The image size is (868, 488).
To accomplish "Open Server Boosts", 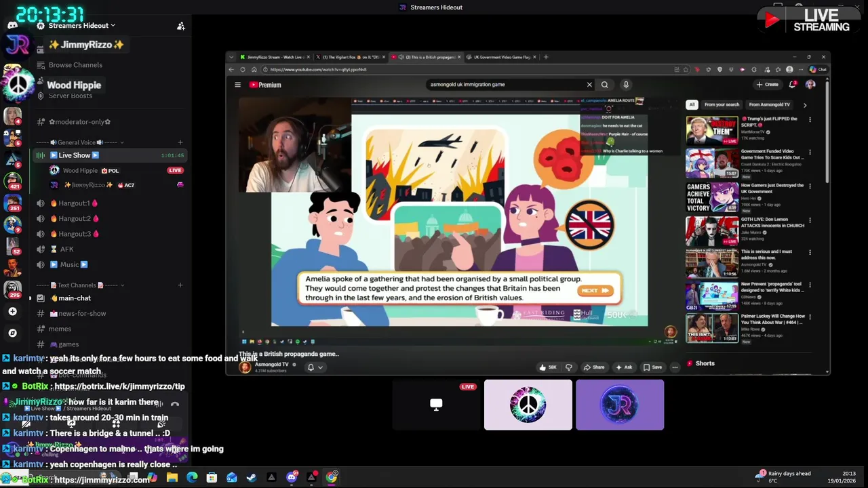I will (x=70, y=96).
